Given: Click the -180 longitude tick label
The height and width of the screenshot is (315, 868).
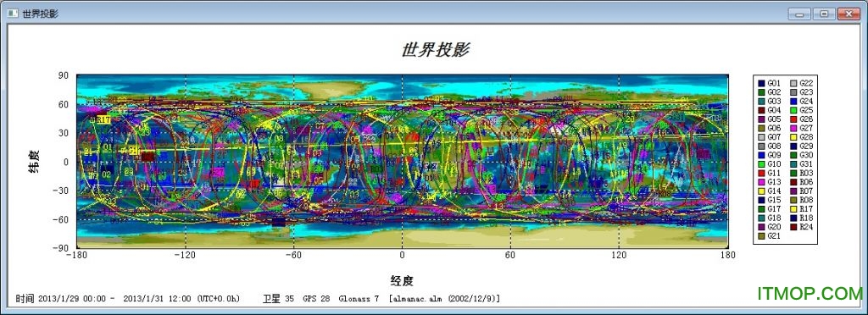Looking at the screenshot, I should click(x=77, y=256).
